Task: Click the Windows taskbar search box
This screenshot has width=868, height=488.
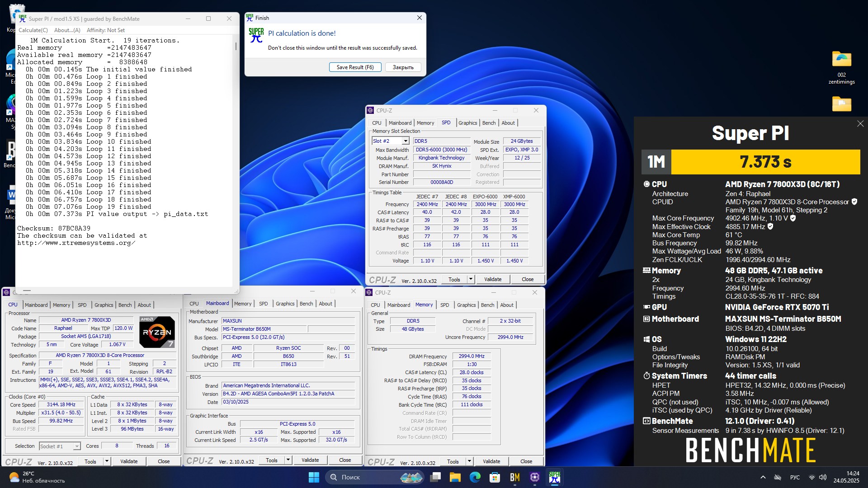Action: tap(374, 477)
